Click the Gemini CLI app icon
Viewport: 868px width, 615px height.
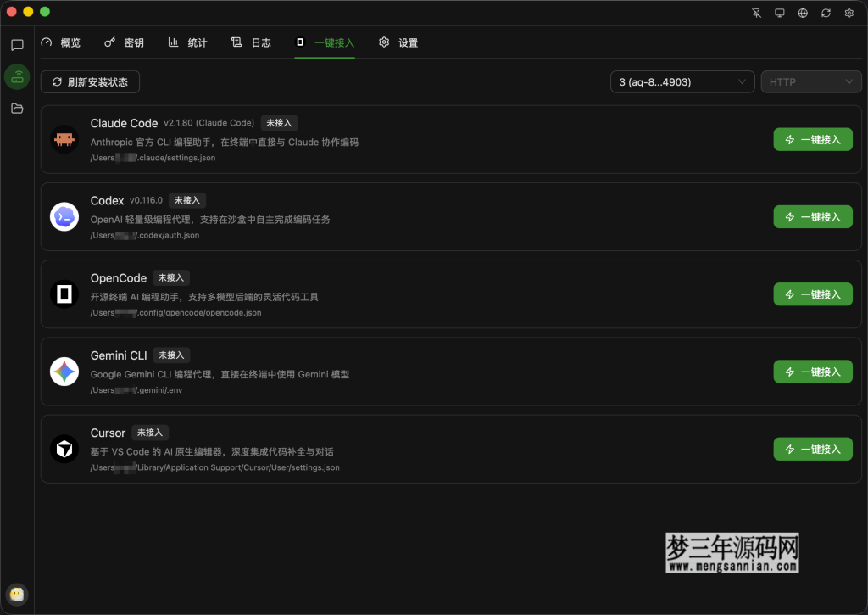coord(64,372)
